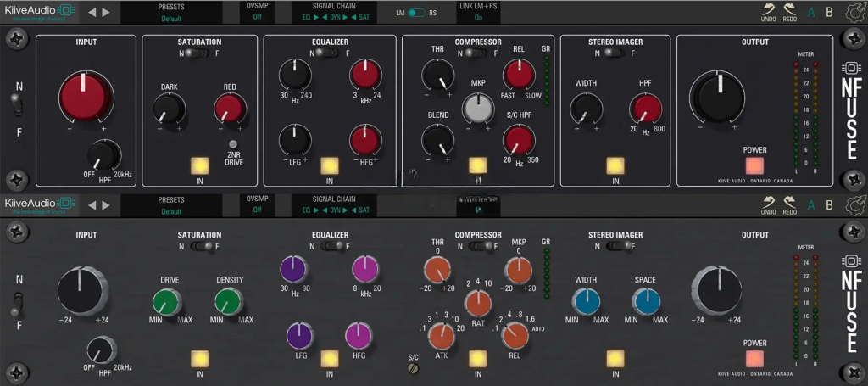Viewport: 868px width, 386px height.
Task: Click the orange ATK knob
Action: [x=441, y=336]
